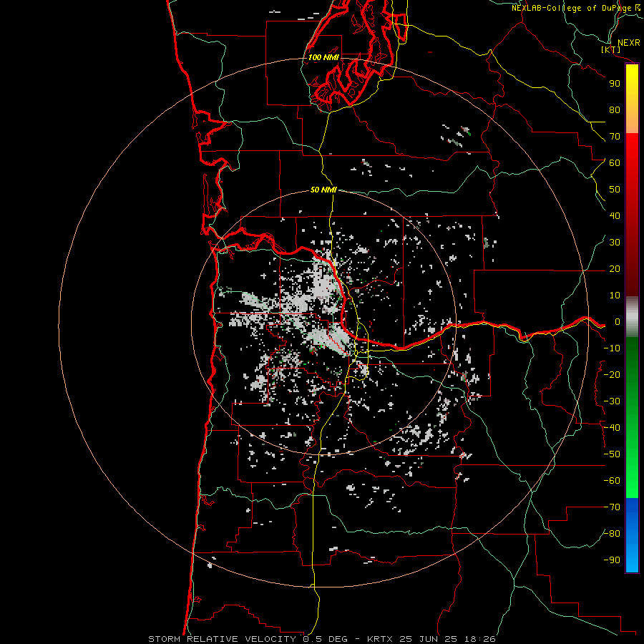Click the -10 value on the velocity scale
The image size is (644, 644).
[x=612, y=348]
